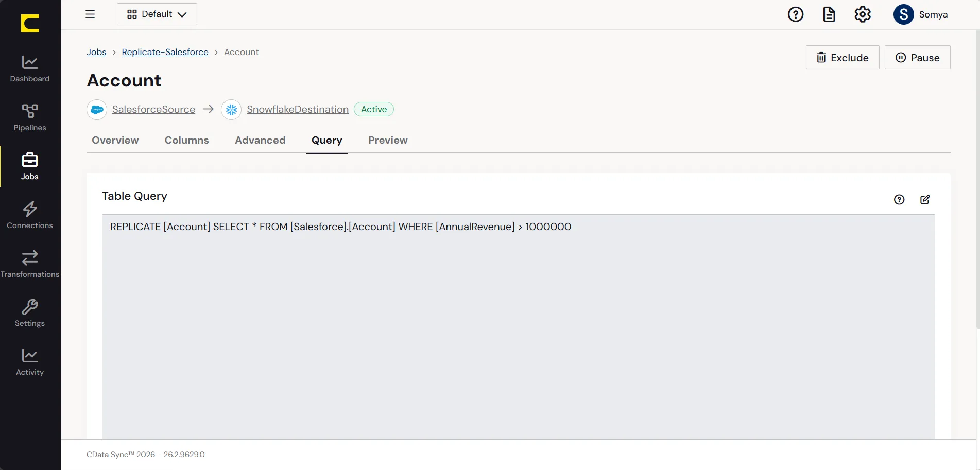Viewport: 980px width, 470px height.
Task: Click the edit query pencil icon
Action: (x=925, y=200)
